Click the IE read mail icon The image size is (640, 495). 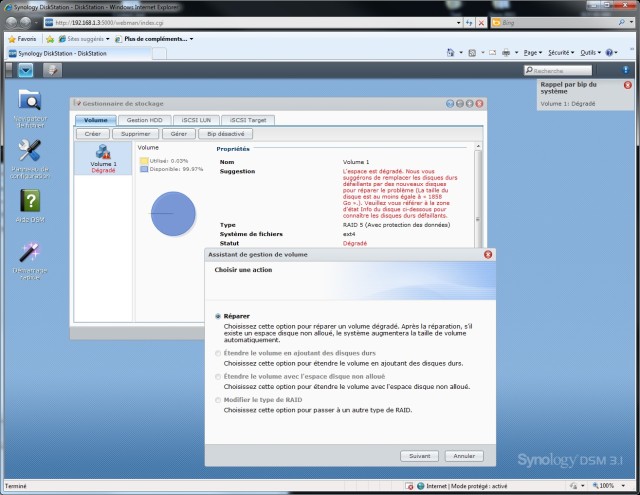pos(493,53)
